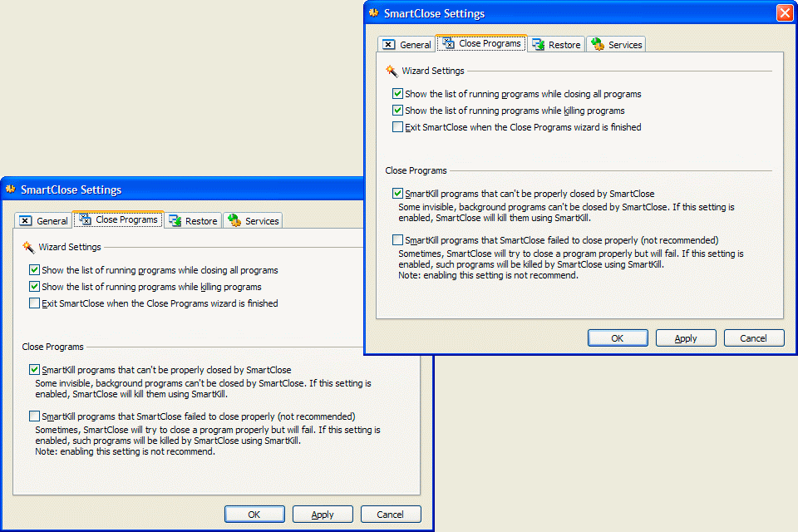Click Wizard Settings wand icon, front window
Image resolution: width=798 pixels, height=532 pixels.
tap(392, 71)
